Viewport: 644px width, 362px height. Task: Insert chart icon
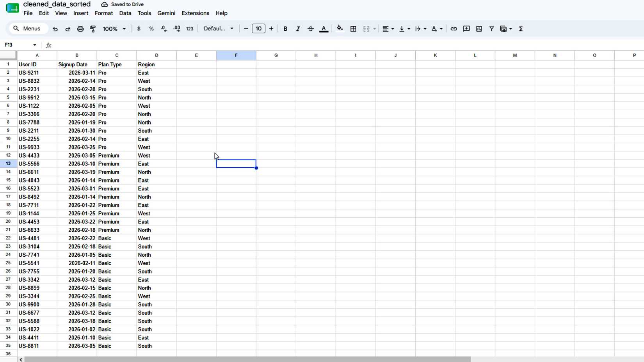(x=479, y=29)
